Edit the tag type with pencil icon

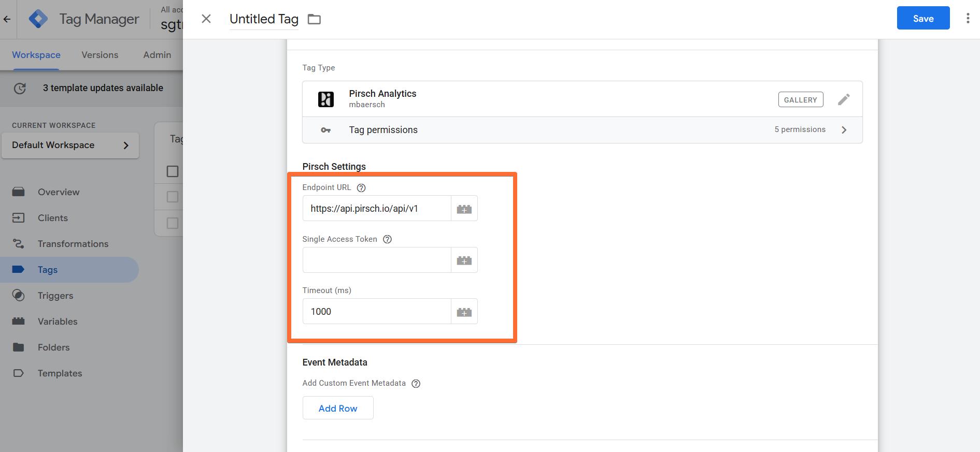coord(844,99)
